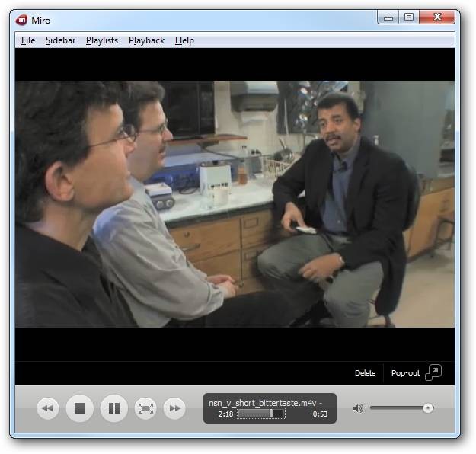This screenshot has height=454, width=476.
Task: Open the Help menu
Action: [184, 40]
